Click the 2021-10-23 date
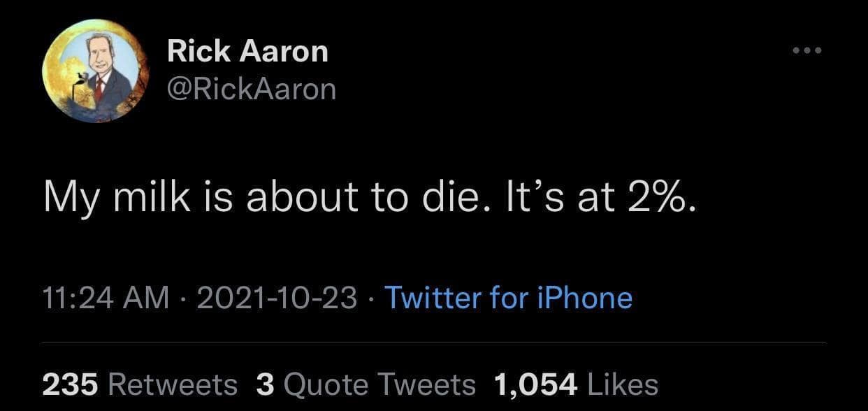The height and width of the screenshot is (411, 868). [277, 298]
